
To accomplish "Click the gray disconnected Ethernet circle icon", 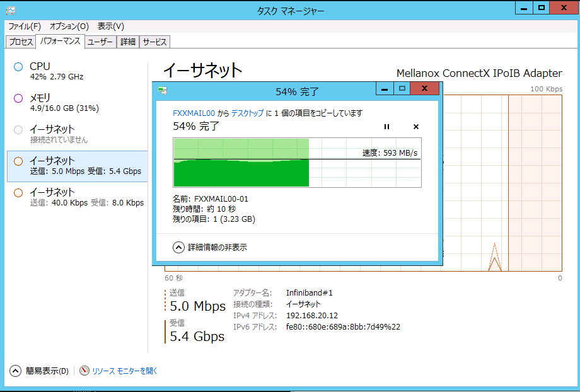I will pyautogui.click(x=18, y=130).
